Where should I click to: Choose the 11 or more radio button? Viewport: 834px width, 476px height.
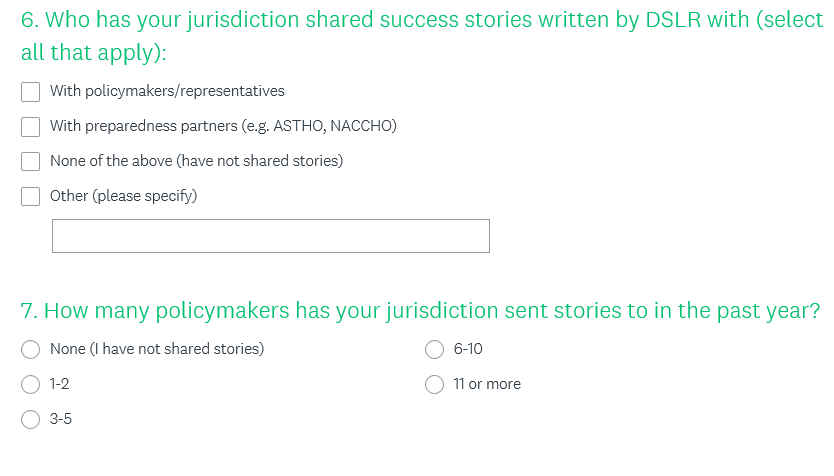click(435, 384)
